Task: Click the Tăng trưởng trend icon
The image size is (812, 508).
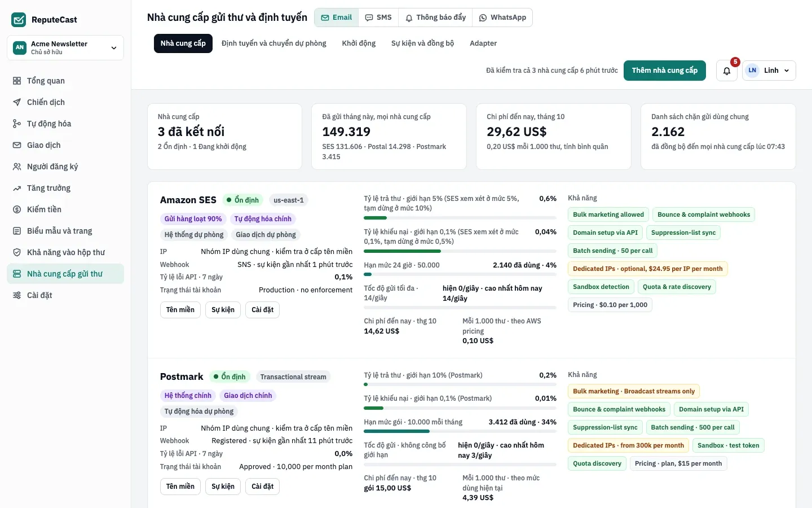Action: [x=17, y=188]
